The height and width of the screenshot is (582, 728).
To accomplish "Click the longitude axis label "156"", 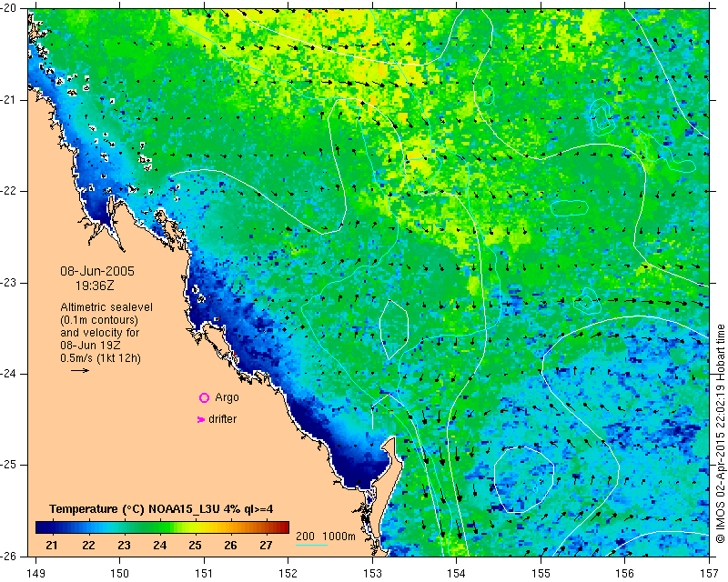I will coord(625,573).
